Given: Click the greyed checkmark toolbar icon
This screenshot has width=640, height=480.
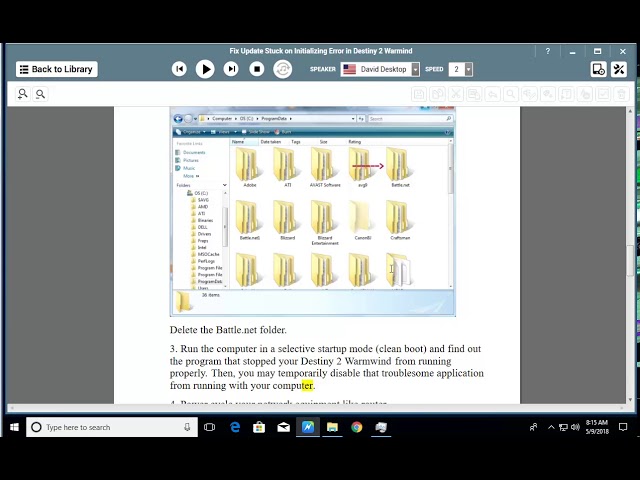Looking at the screenshot, I should pos(603,94).
